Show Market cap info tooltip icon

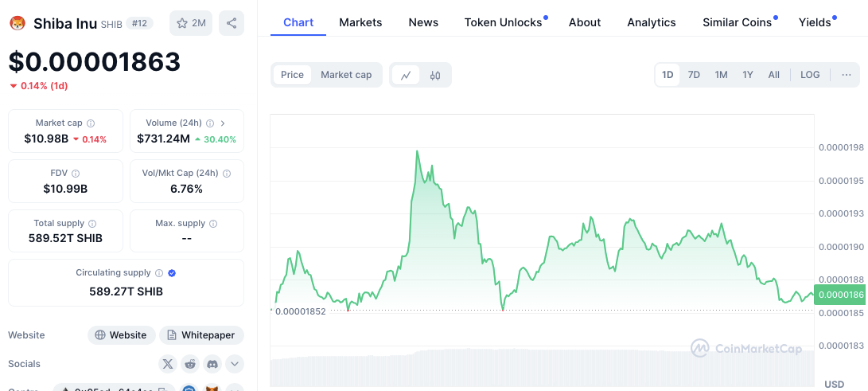(91, 123)
